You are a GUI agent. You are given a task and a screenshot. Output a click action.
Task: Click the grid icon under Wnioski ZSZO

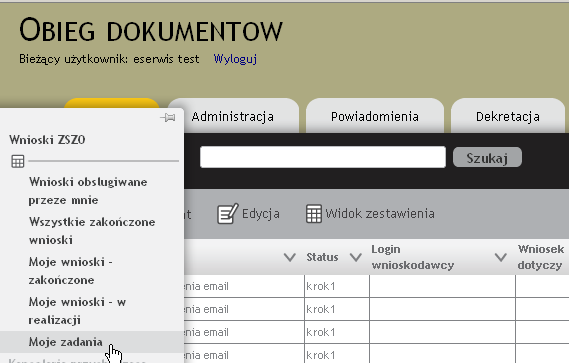18,161
